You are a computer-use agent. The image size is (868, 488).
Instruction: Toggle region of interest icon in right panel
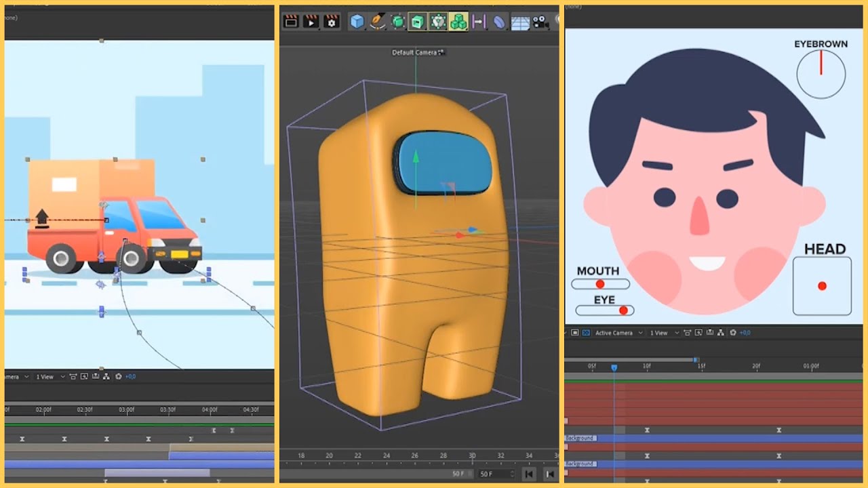[575, 333]
